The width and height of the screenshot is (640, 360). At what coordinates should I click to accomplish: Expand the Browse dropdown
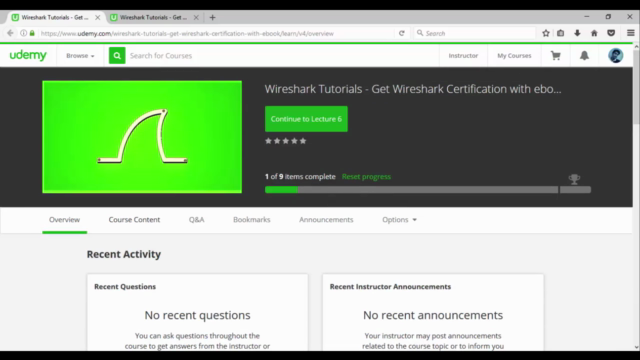coord(80,56)
